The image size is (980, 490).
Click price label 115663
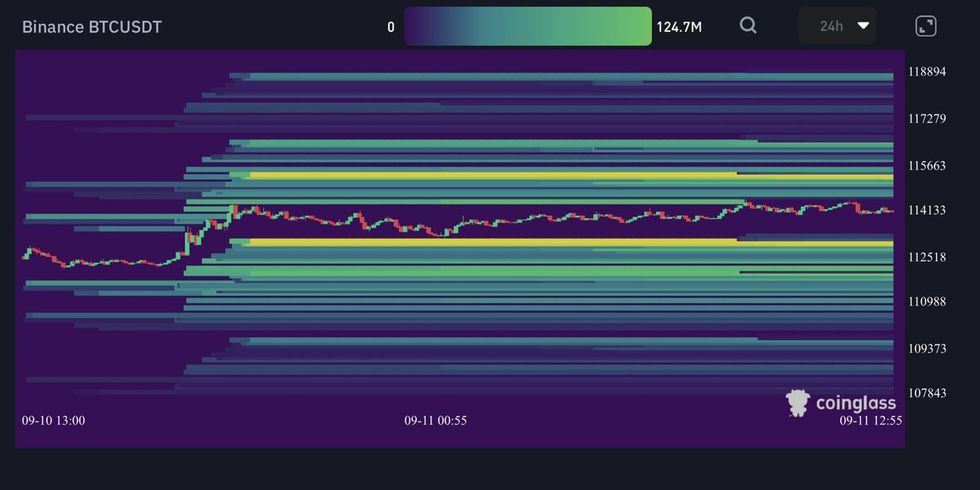point(927,166)
